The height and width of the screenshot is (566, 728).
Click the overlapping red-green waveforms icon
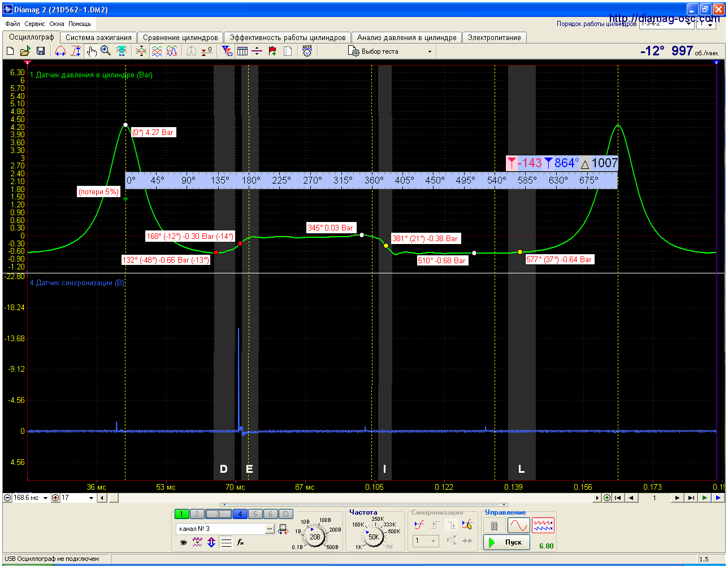coord(141,51)
